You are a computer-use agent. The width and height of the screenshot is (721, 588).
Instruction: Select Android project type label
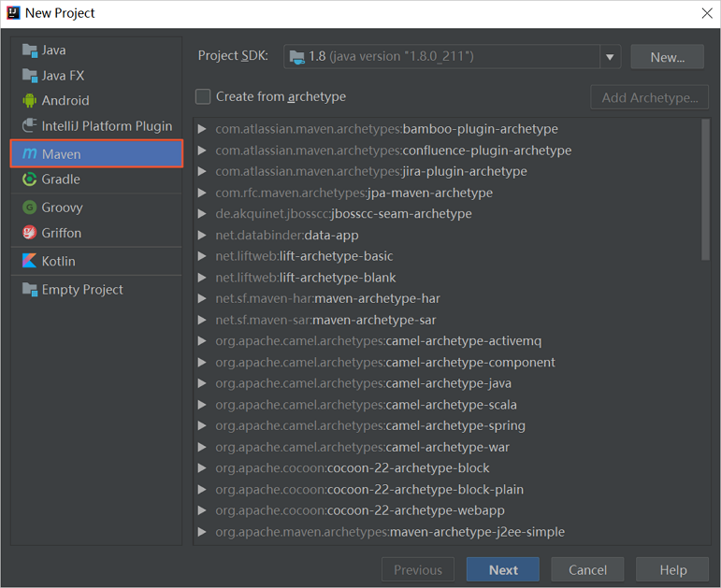pyautogui.click(x=65, y=100)
